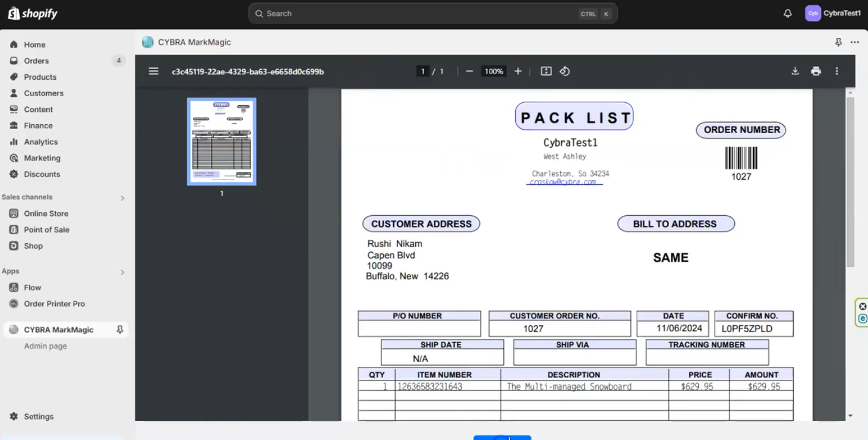Open app header three-dot menu
This screenshot has height=440, width=868.
click(854, 42)
